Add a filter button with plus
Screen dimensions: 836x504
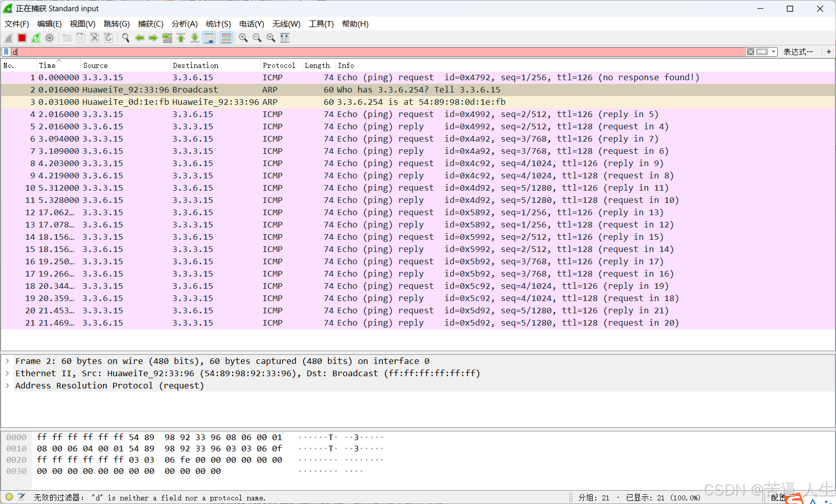coord(829,52)
